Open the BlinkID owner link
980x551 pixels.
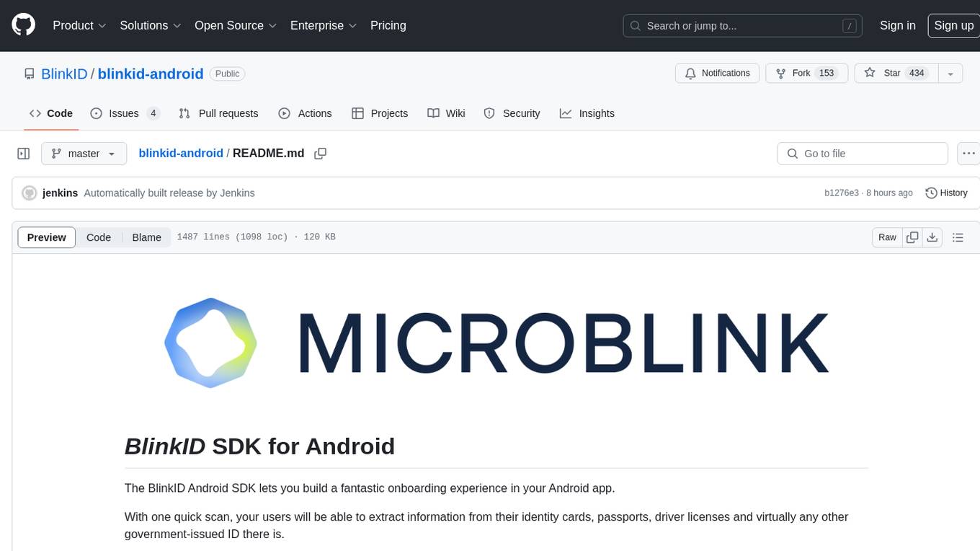pos(64,74)
